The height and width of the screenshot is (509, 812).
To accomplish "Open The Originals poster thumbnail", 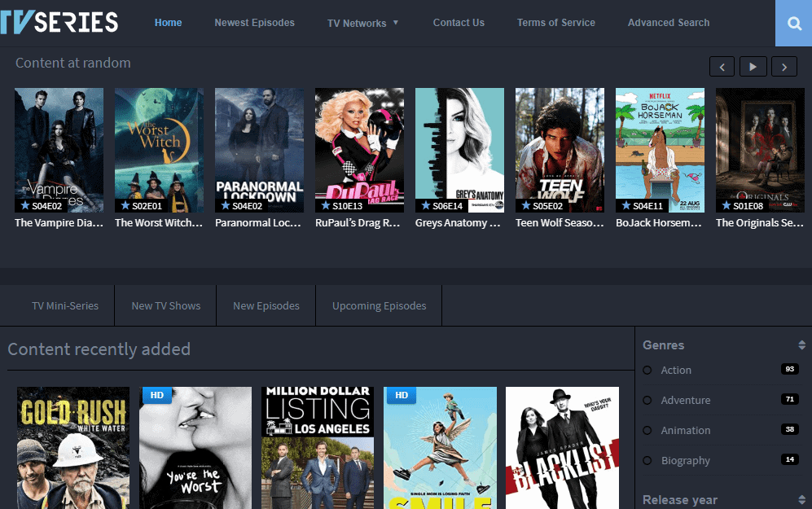I will pos(760,150).
